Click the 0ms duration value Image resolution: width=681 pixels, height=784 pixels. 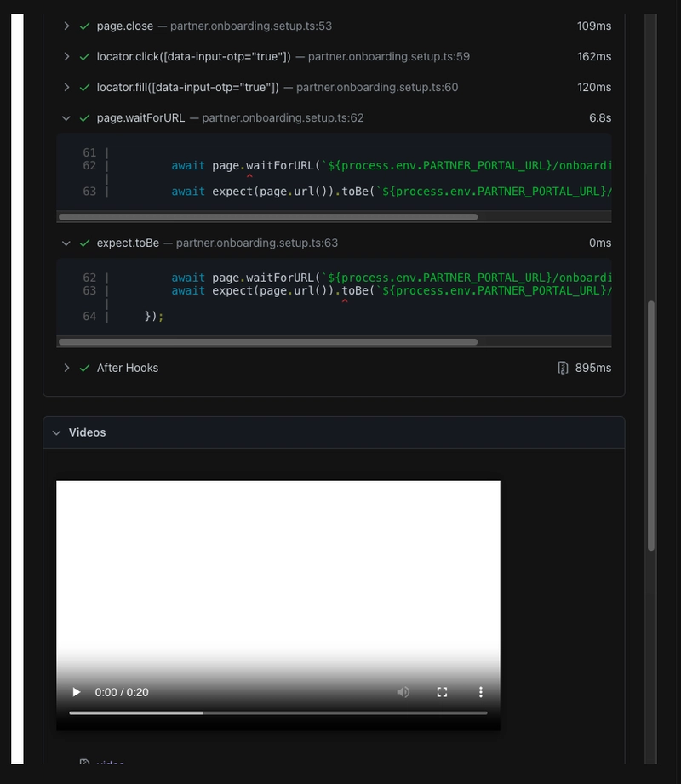[x=600, y=243]
